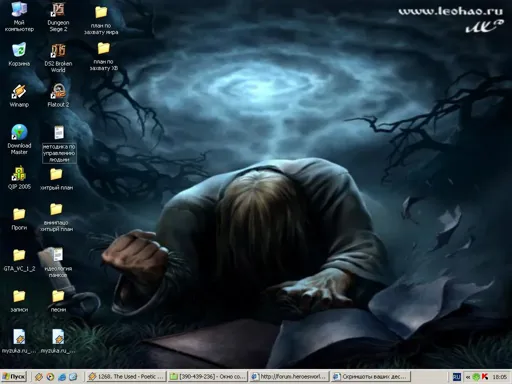Select the myzuka.ru file below записи folder

19,341
